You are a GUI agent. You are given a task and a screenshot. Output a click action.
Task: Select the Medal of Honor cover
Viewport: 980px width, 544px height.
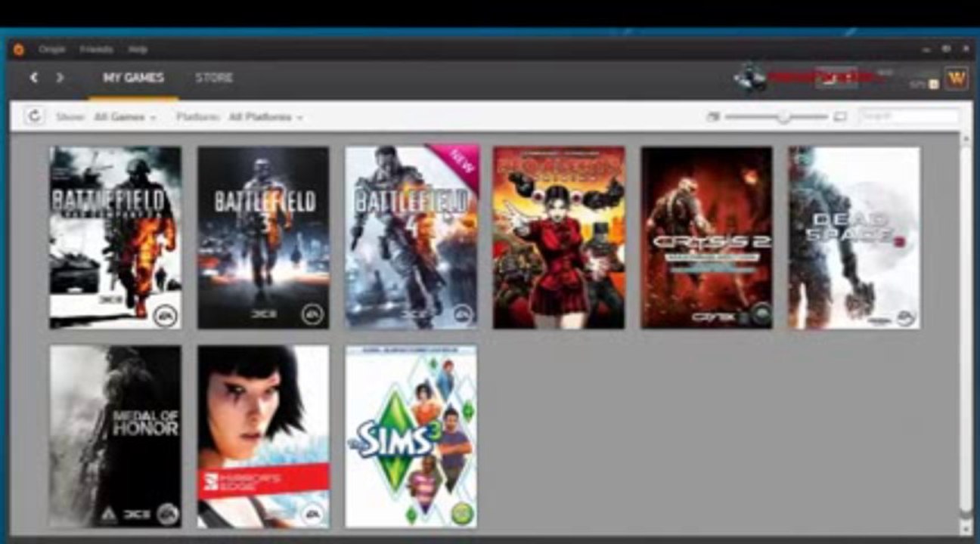tap(116, 437)
